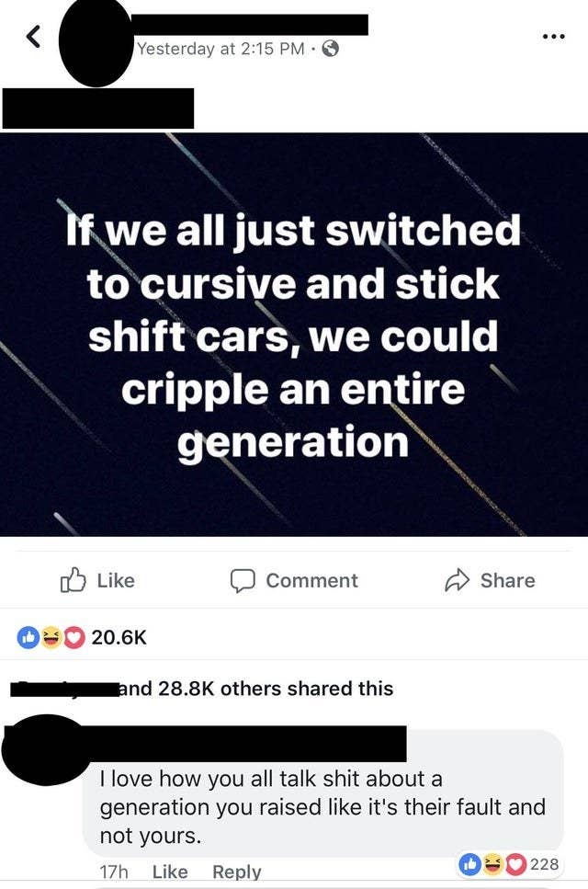This screenshot has width=588, height=889.
Task: Tap the heart reaction icon on the post
Action: tap(74, 638)
